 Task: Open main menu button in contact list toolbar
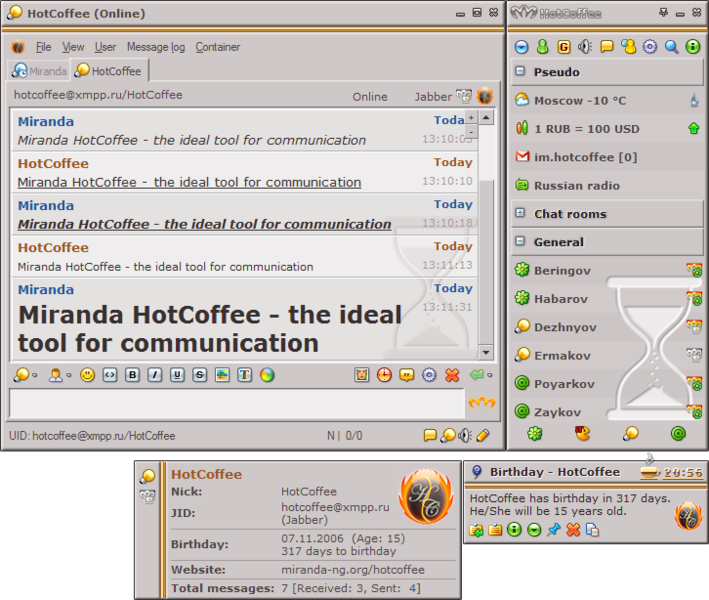(x=521, y=47)
